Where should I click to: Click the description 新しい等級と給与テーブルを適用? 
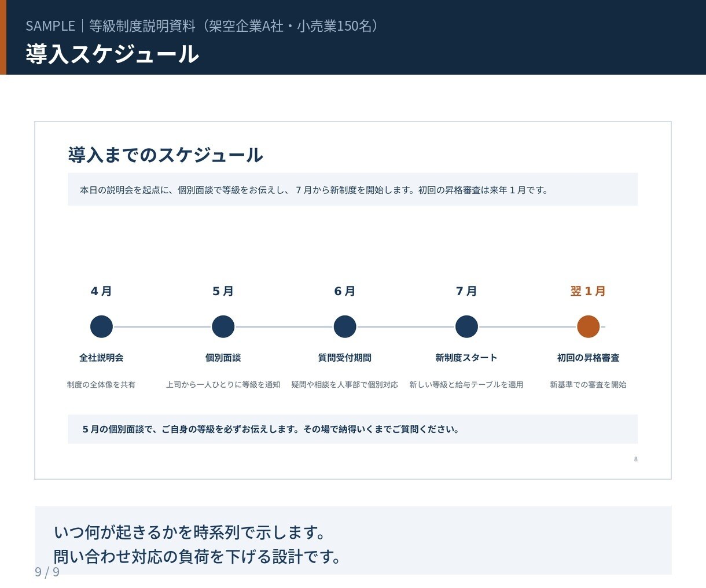point(466,384)
